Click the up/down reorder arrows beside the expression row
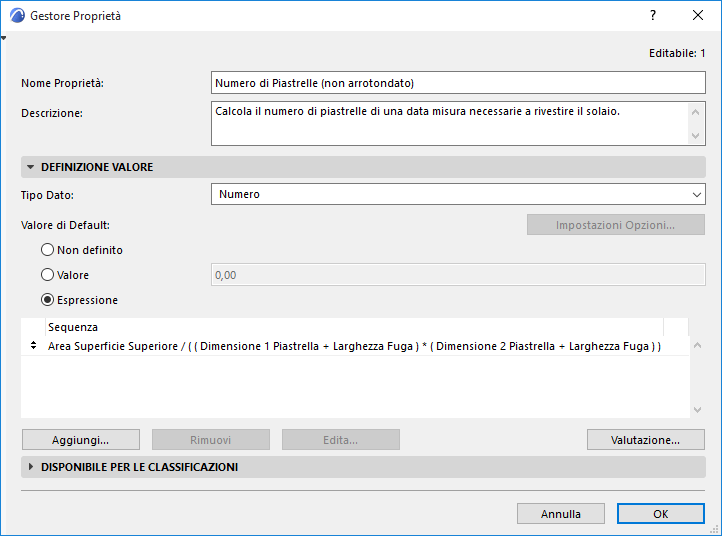 point(33,345)
